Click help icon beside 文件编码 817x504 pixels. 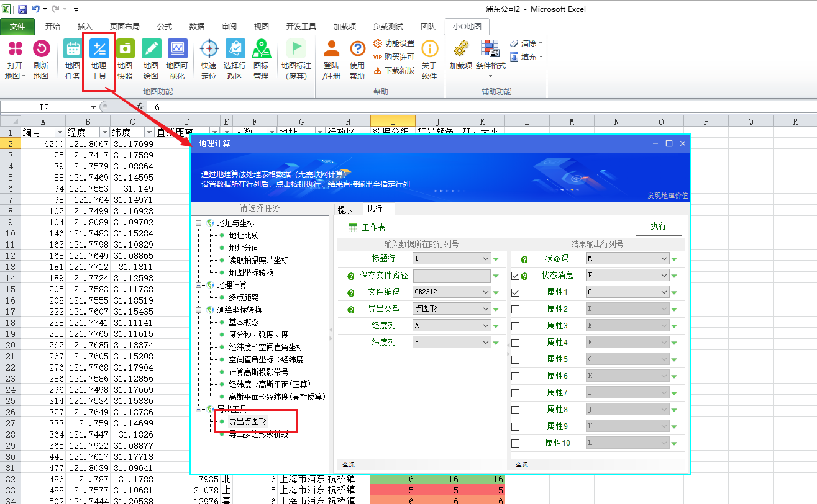[351, 292]
